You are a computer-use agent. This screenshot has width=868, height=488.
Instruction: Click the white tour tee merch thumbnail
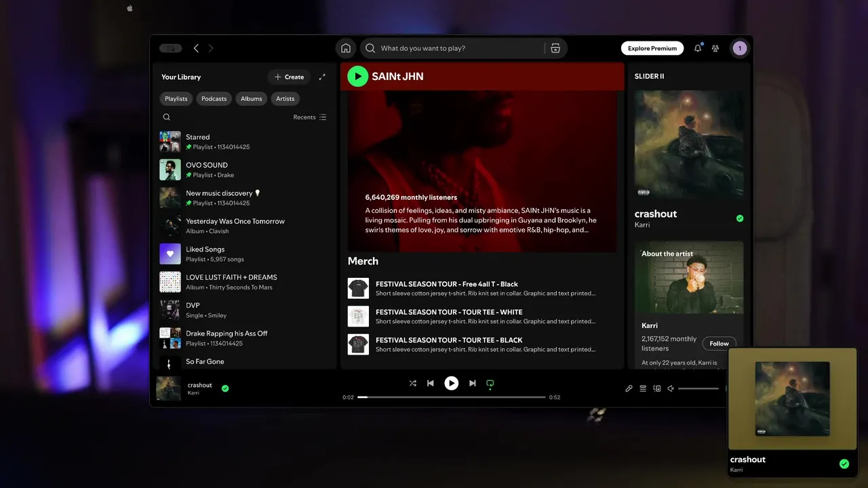[x=358, y=317]
